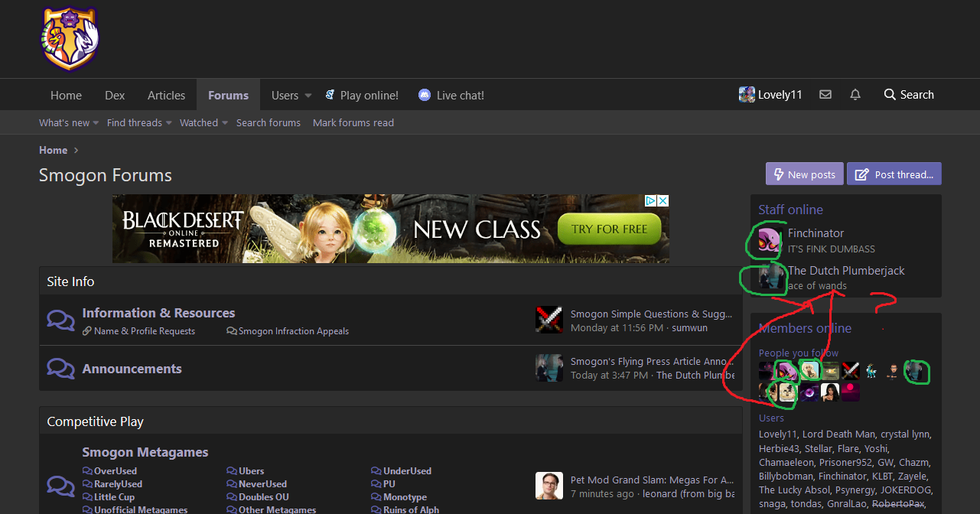The image size is (980, 514).
Task: Close the Black Desert advertisement
Action: (663, 201)
